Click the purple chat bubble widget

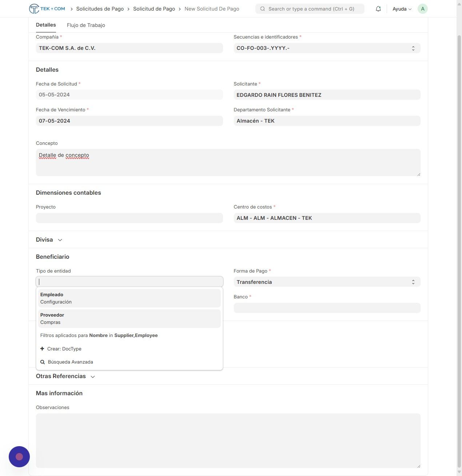click(x=19, y=457)
